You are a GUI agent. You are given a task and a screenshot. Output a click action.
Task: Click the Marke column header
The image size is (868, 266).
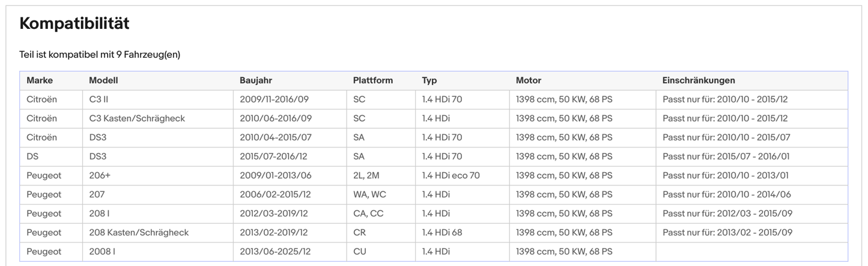(40, 81)
